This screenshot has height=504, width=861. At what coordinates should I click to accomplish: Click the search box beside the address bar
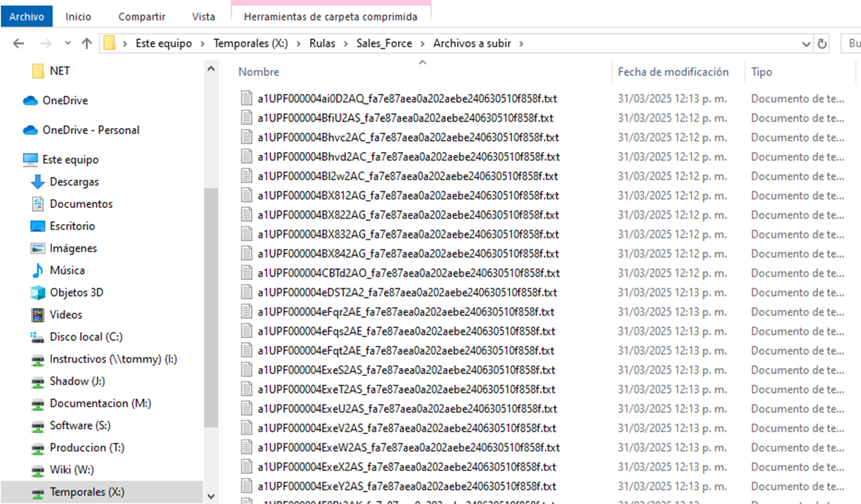(852, 44)
